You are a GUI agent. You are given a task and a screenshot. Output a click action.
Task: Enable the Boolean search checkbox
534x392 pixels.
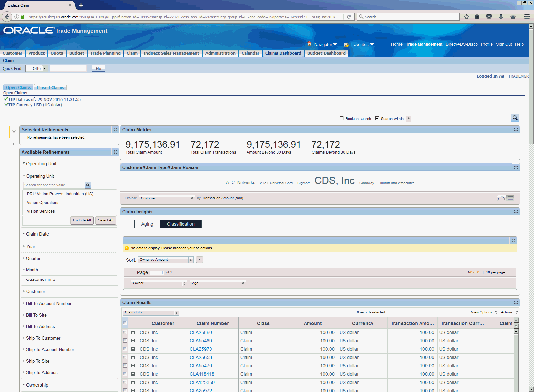[x=341, y=118]
